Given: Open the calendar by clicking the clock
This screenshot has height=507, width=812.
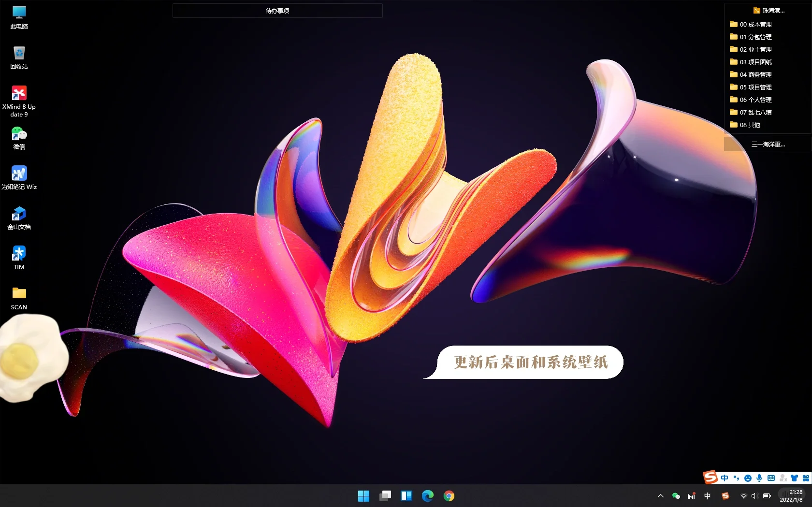Looking at the screenshot, I should 792,495.
